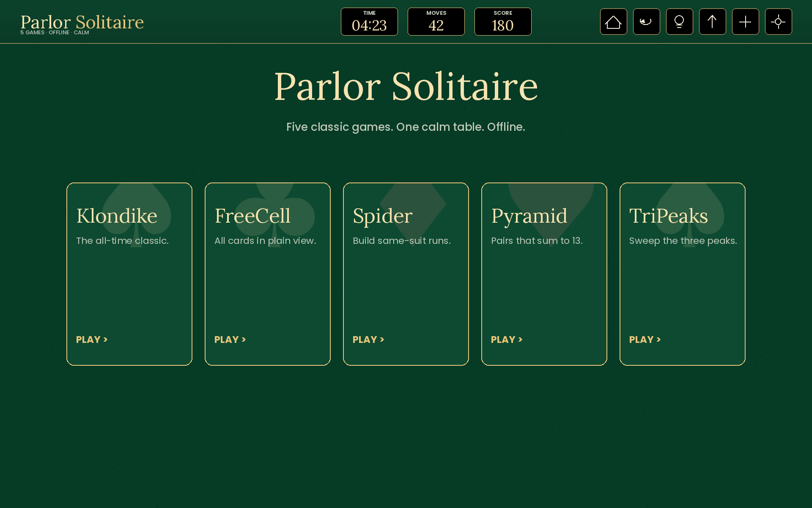Open the Klondike game card

[129, 274]
